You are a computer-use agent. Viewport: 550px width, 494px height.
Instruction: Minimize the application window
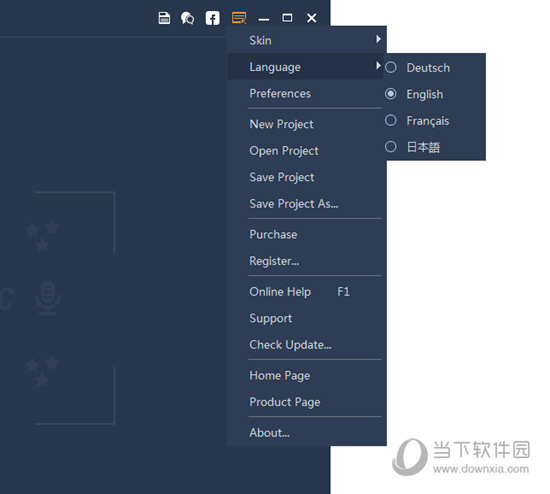click(264, 19)
